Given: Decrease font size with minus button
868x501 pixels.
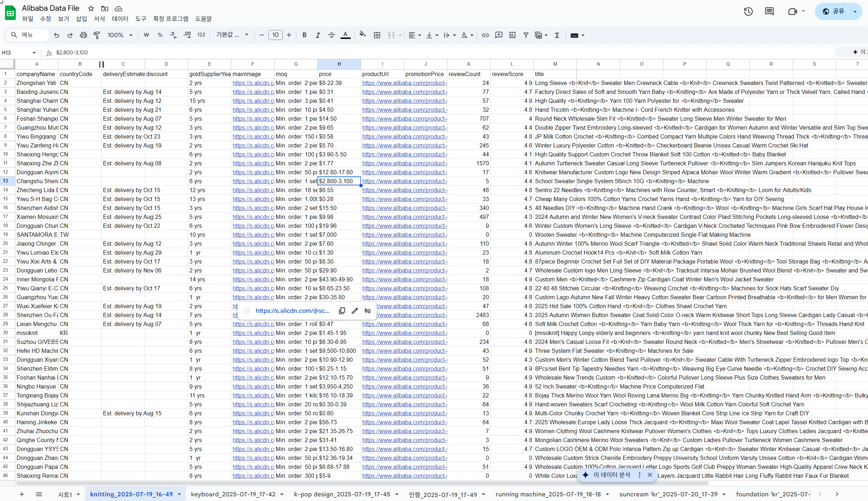Looking at the screenshot, I should coord(262,35).
